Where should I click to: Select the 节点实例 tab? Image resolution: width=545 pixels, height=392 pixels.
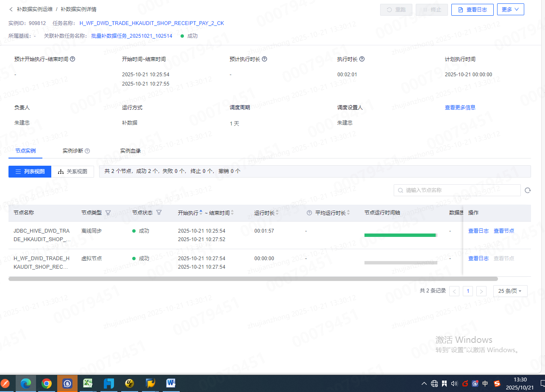point(25,151)
